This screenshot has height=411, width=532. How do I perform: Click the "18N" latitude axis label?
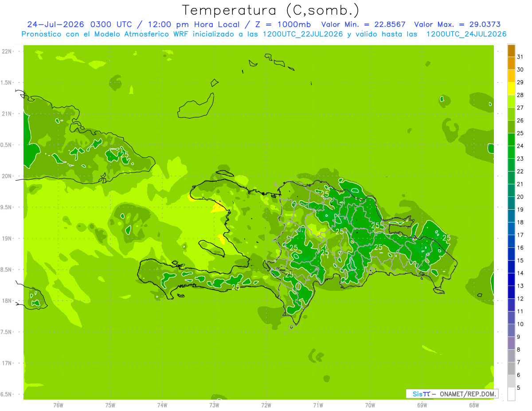pyautogui.click(x=7, y=301)
